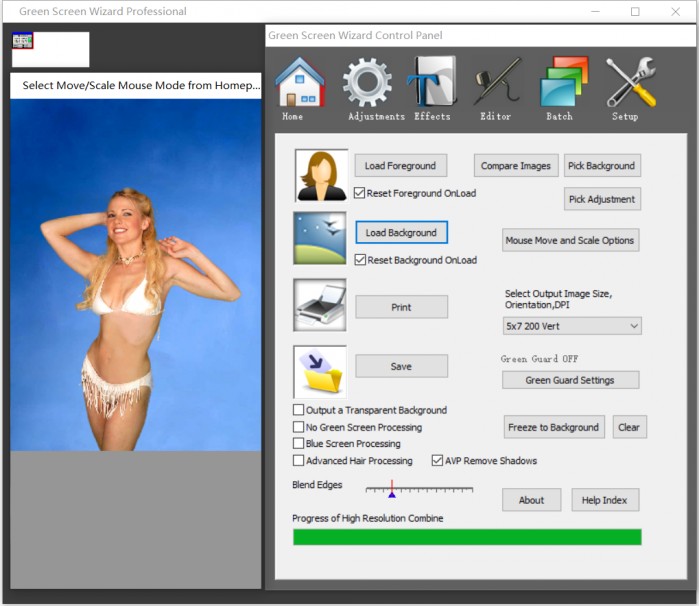Open the Batch processing icon
699x606 pixels.
[x=564, y=81]
